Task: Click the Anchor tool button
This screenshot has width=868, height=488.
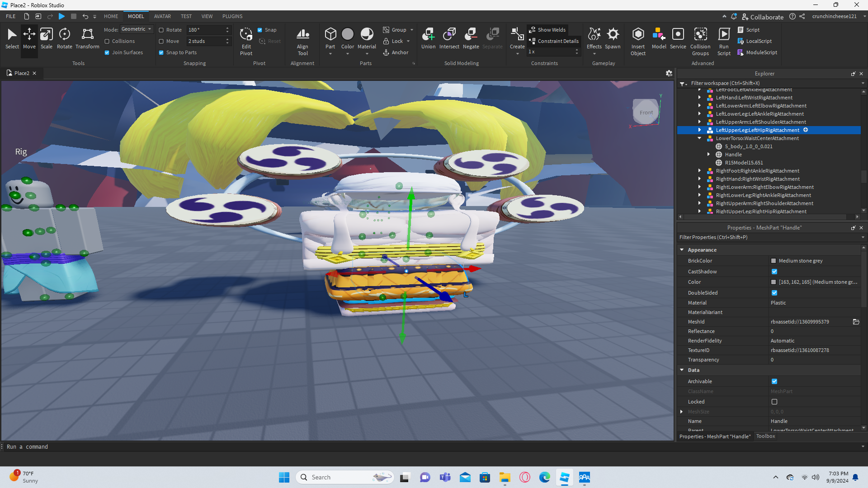Action: tap(396, 52)
